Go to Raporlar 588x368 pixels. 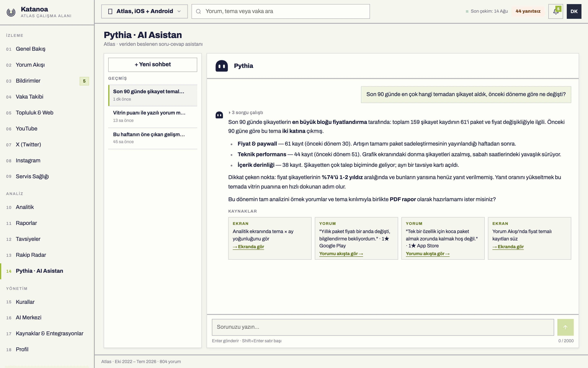pyautogui.click(x=47, y=223)
